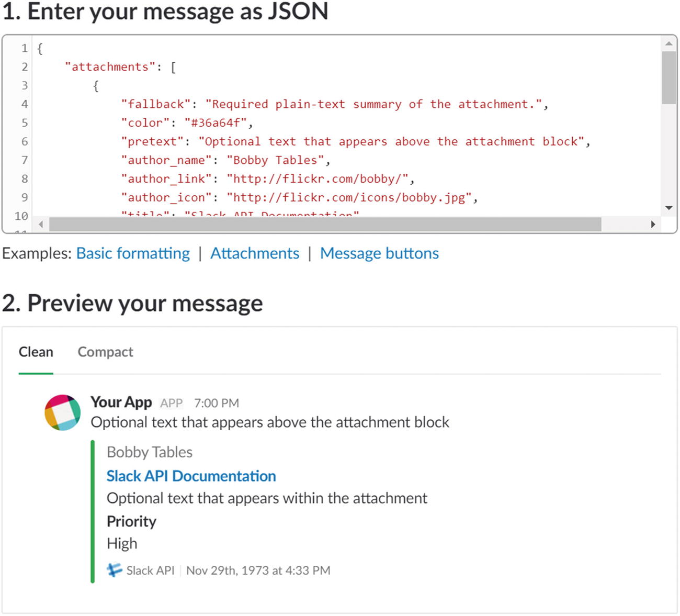Load the Message buttons example
Viewport: 680px width, 616px height.
(379, 253)
